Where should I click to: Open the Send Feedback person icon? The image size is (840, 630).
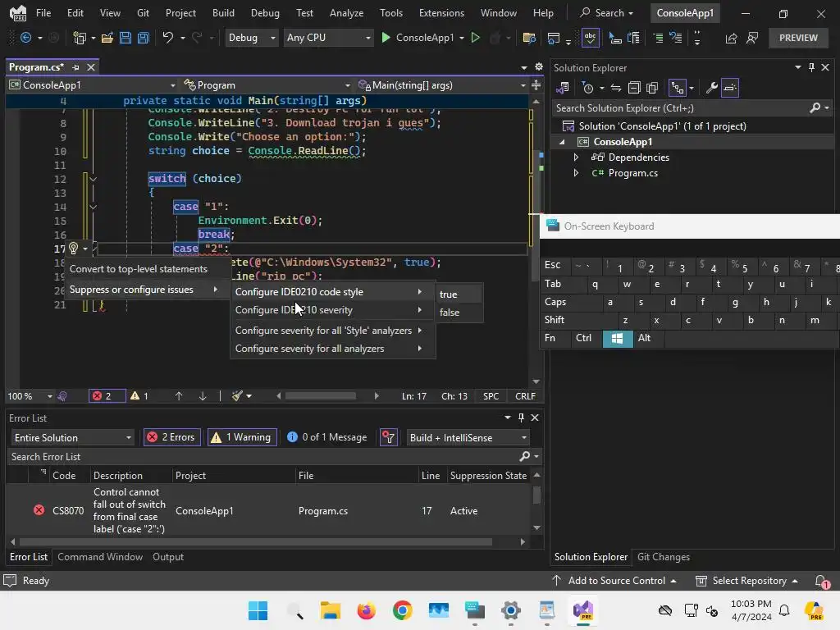pos(752,38)
